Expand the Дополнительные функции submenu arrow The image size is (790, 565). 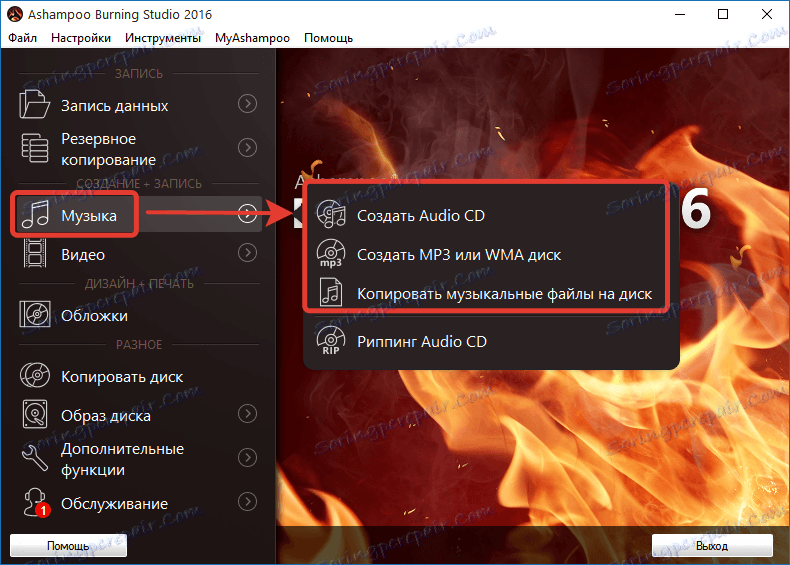247,458
